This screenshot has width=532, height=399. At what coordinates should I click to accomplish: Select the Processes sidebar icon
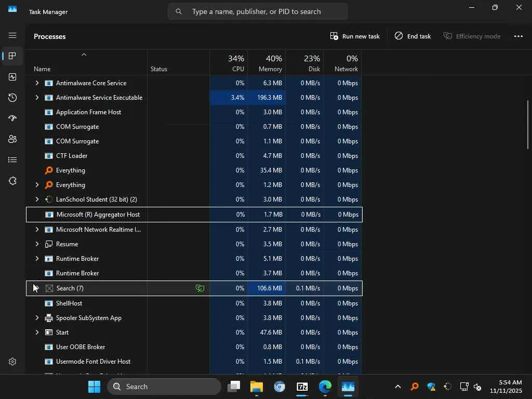(x=12, y=56)
